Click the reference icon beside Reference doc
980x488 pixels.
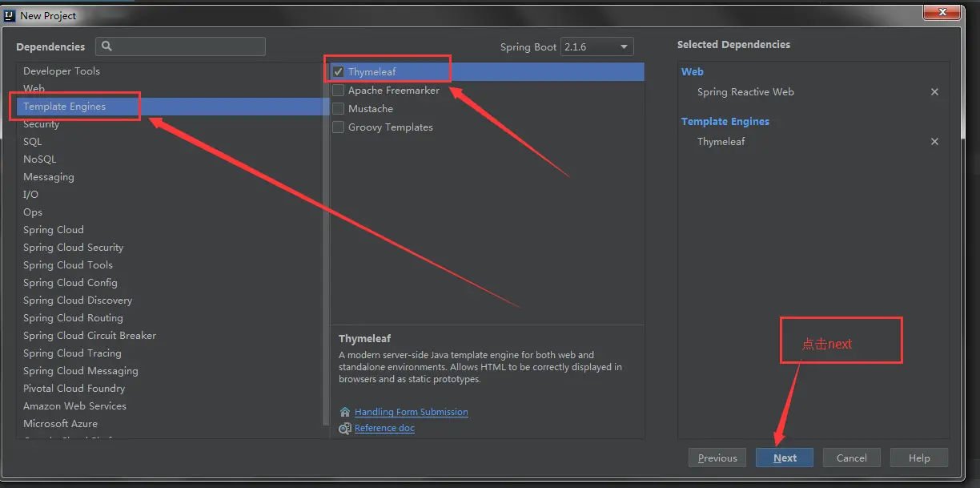[345, 429]
